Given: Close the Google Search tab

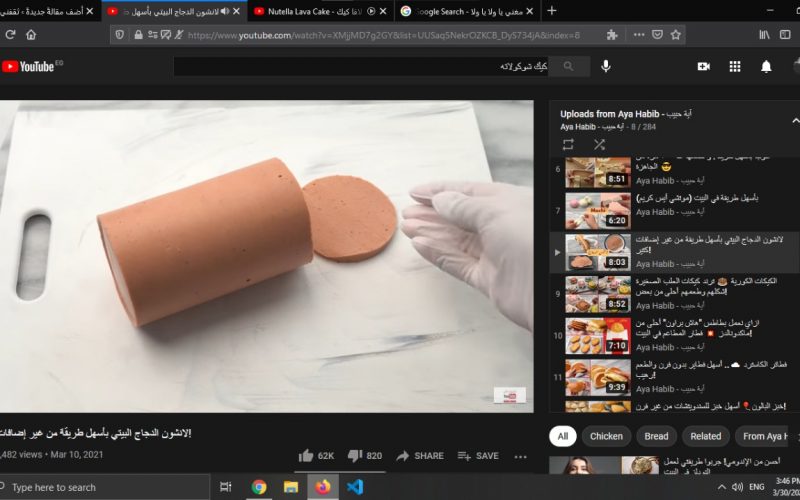Looking at the screenshot, I should tap(530, 11).
